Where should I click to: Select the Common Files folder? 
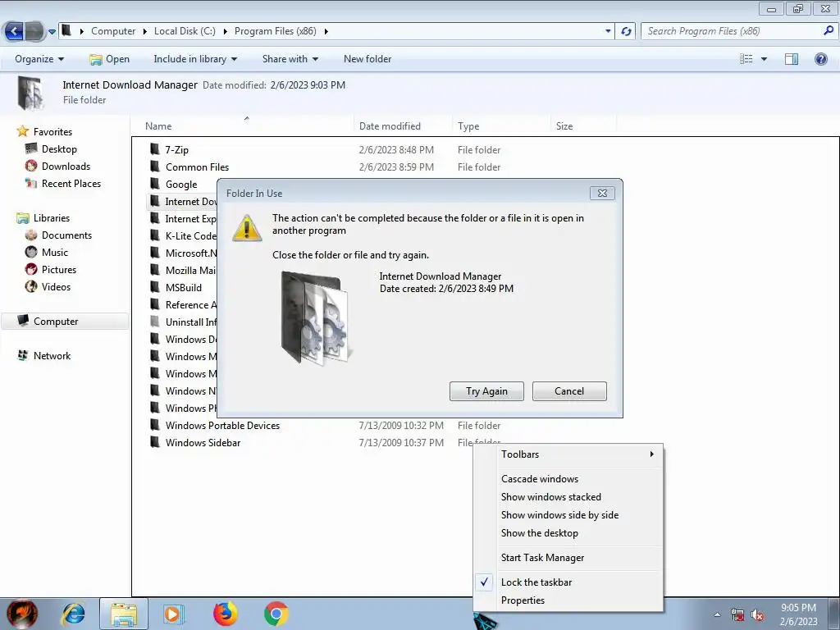[197, 167]
